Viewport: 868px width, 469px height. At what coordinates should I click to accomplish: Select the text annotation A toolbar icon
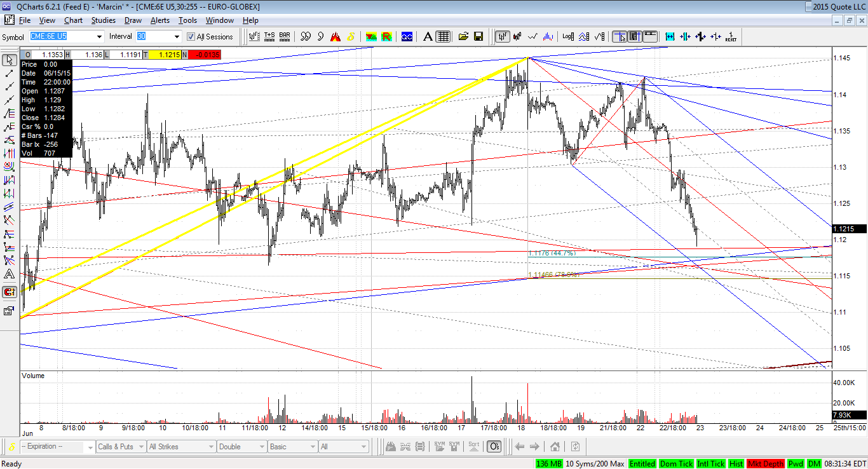click(428, 36)
